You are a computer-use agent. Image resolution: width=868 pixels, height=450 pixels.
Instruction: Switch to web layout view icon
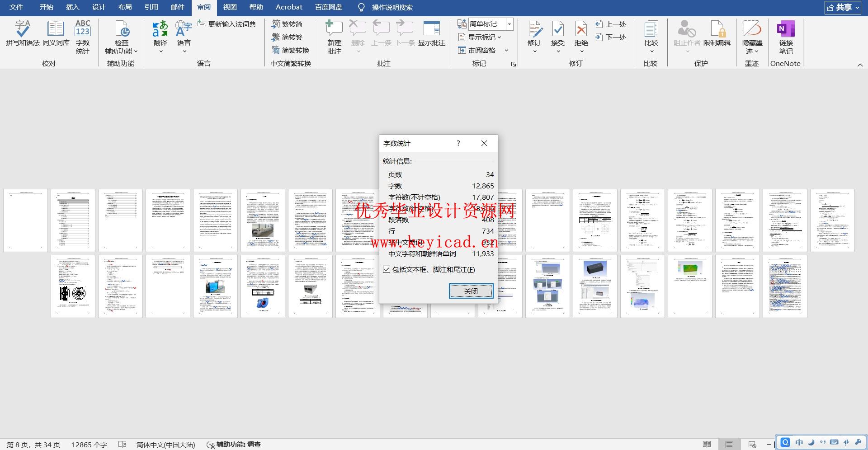point(752,445)
